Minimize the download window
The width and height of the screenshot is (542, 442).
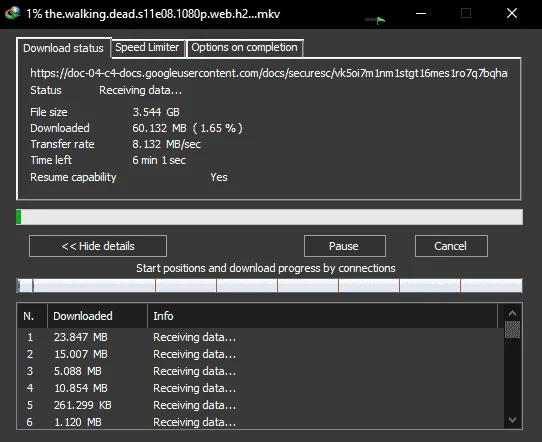point(421,13)
